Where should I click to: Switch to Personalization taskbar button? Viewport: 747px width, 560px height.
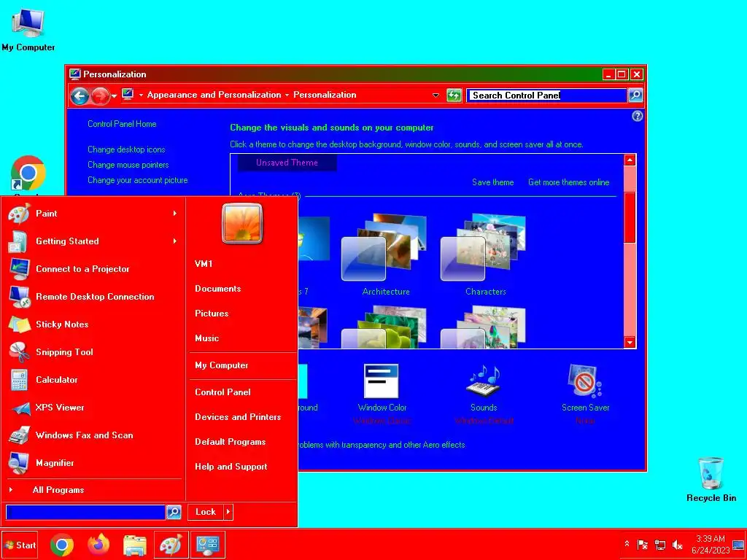[208, 545]
